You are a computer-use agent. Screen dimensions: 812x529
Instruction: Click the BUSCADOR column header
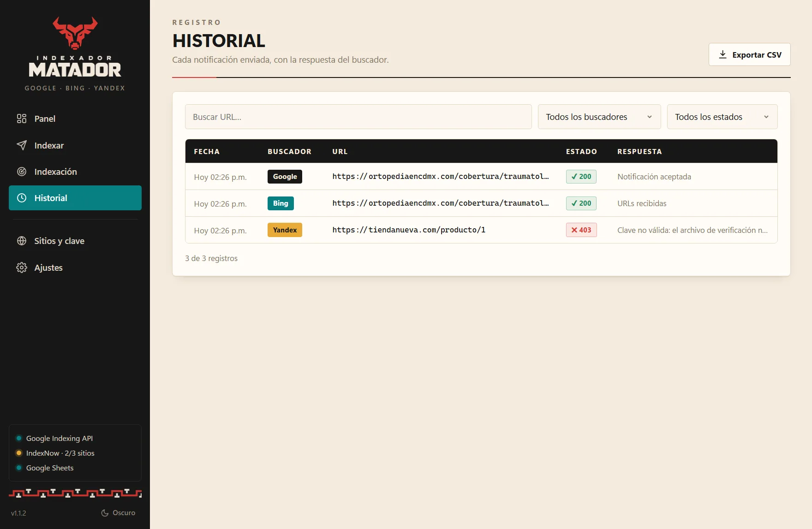pos(289,151)
